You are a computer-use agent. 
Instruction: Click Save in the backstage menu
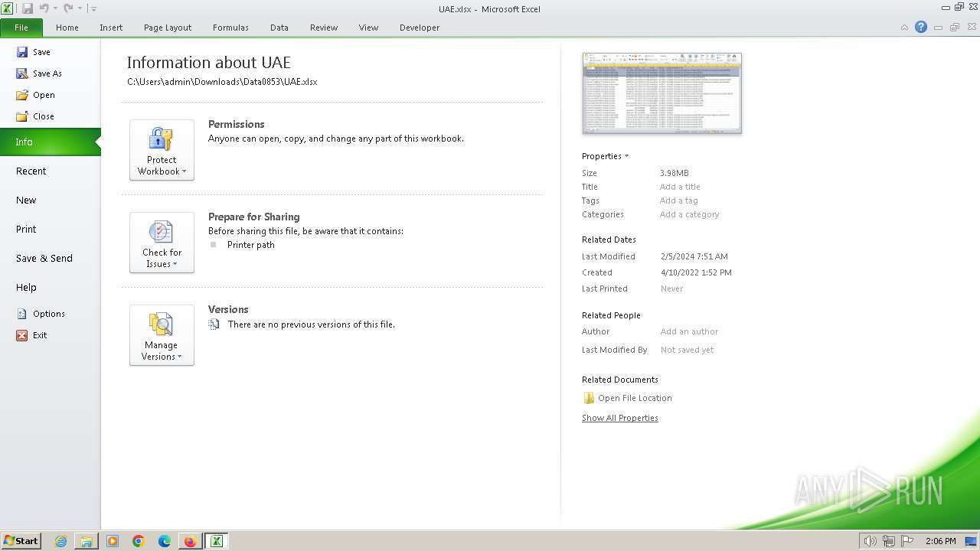click(x=34, y=52)
